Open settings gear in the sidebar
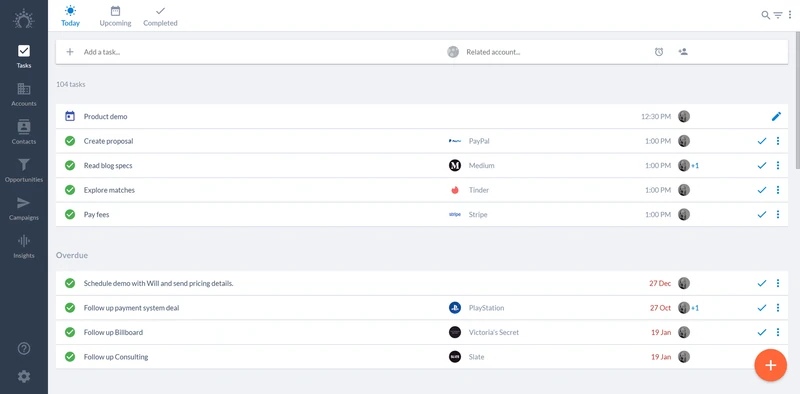800x394 pixels. [24, 377]
